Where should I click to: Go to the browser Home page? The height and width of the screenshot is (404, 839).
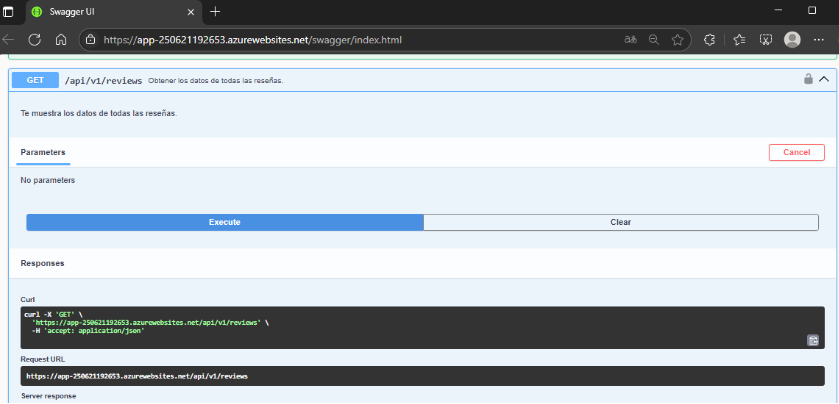point(61,40)
